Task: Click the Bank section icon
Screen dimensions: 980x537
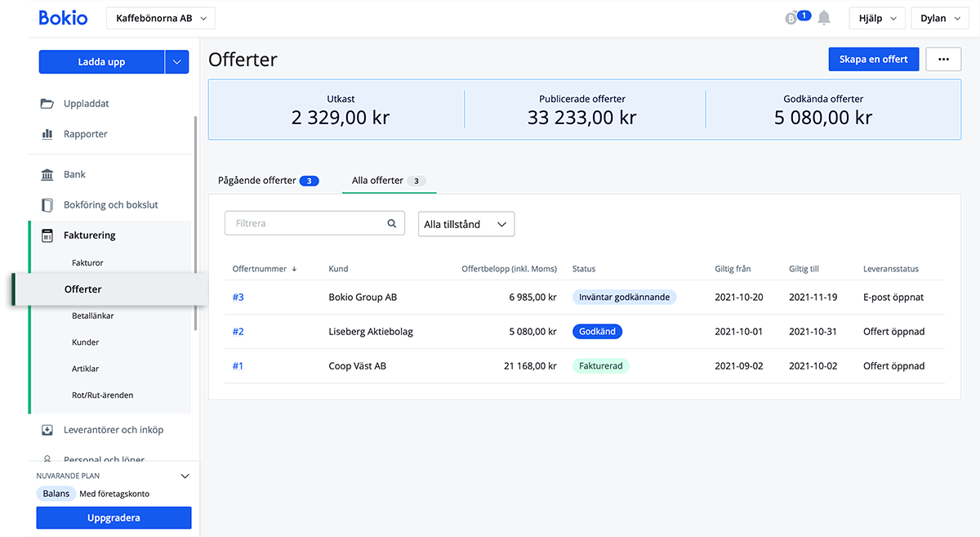Action: click(x=47, y=173)
